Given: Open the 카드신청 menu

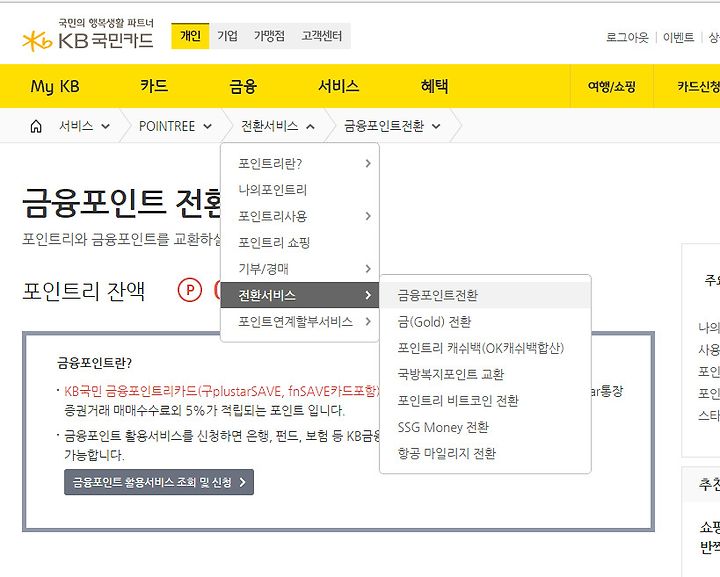Looking at the screenshot, I should [x=698, y=86].
